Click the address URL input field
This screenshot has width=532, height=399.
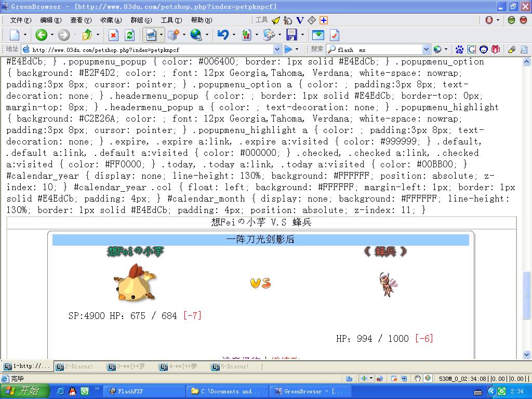152,49
